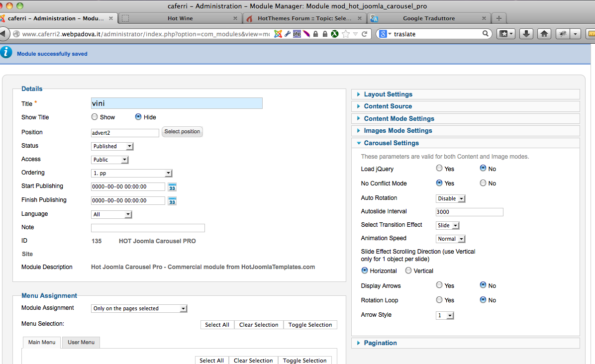Open the address bar history dropdown arrow

point(356,34)
